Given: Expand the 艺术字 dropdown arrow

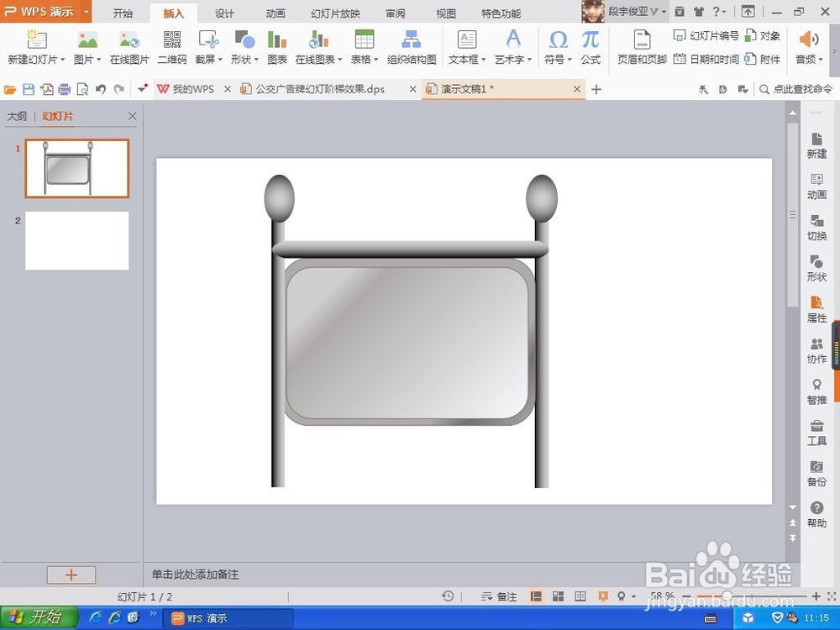Looking at the screenshot, I should coord(529,60).
